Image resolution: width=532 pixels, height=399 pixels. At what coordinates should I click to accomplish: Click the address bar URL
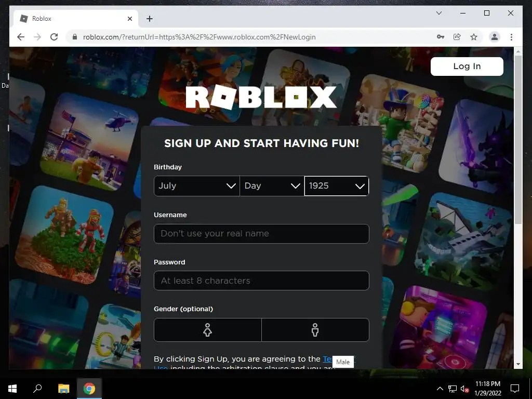tap(199, 37)
